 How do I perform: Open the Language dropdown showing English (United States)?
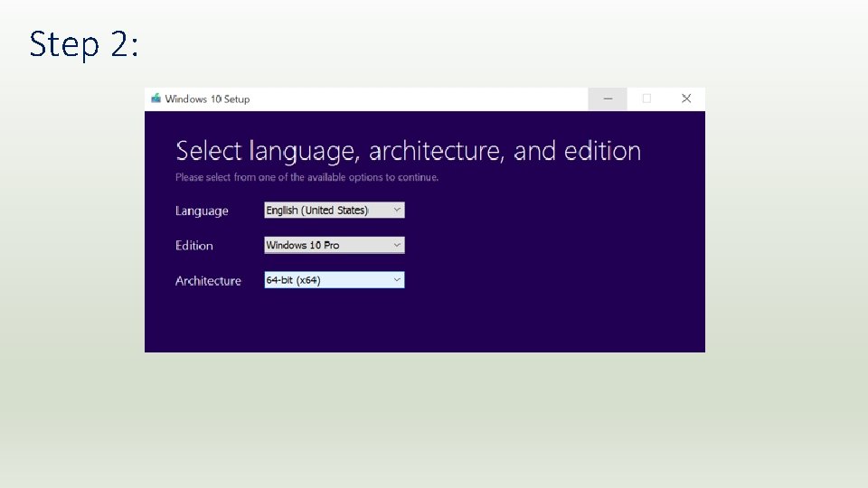pos(335,211)
